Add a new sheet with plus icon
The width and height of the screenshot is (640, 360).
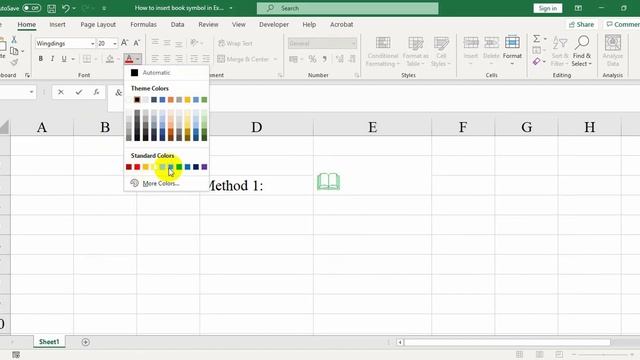pyautogui.click(x=85, y=342)
